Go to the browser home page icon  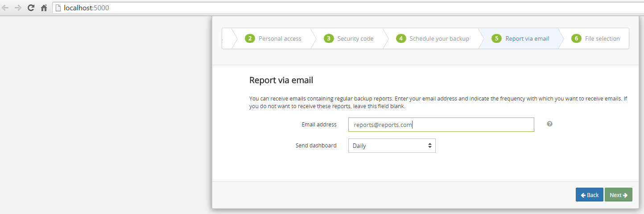[44, 8]
